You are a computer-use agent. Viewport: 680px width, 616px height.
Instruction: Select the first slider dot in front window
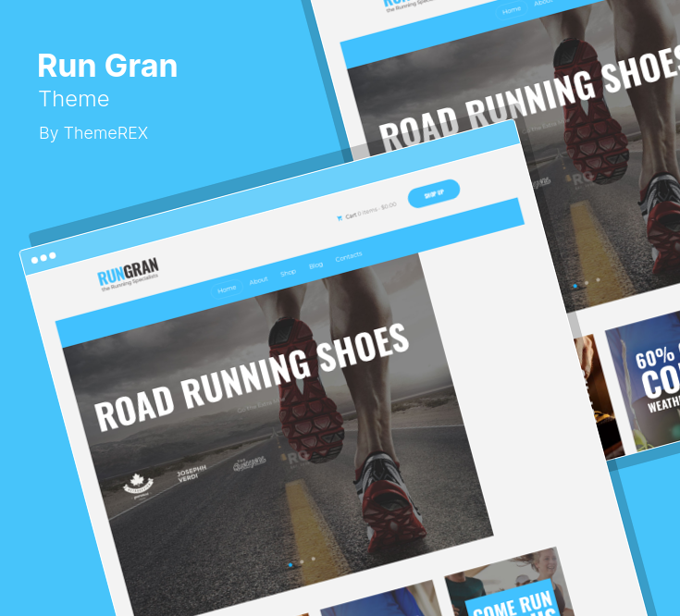point(291,565)
